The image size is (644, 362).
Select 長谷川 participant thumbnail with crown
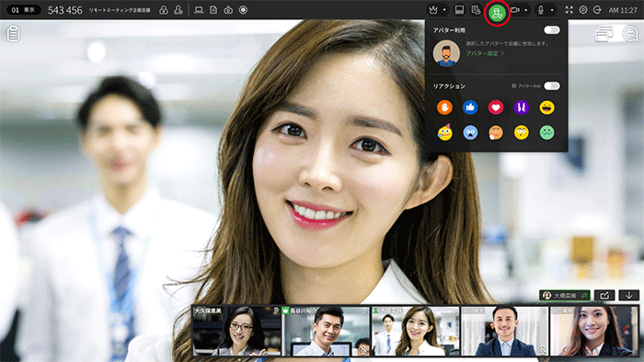326,331
